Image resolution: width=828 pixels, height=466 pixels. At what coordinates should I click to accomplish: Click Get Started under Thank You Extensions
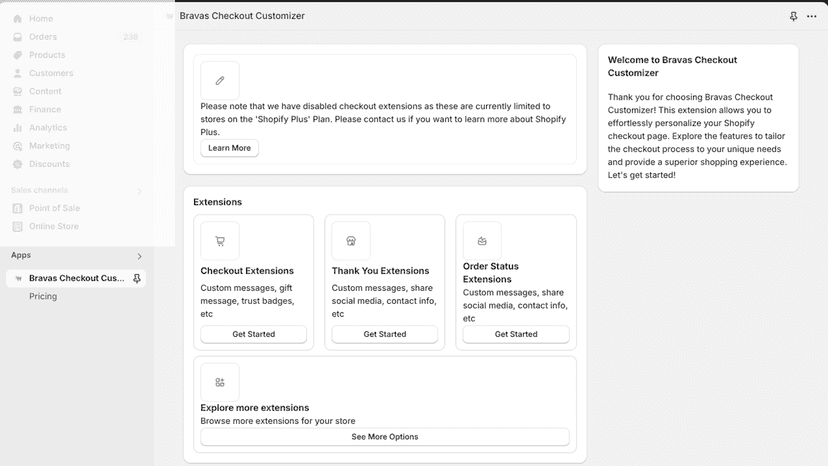point(385,334)
